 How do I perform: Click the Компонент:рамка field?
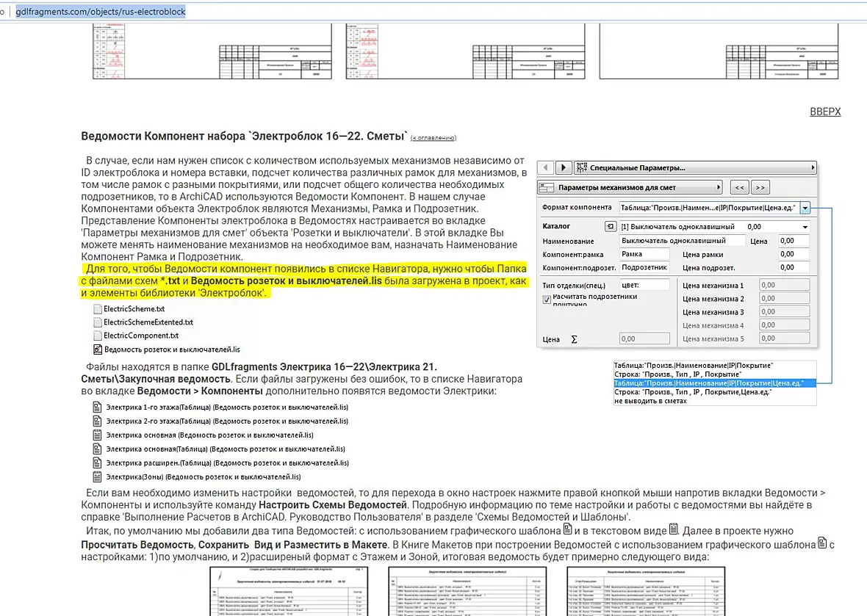point(644,254)
